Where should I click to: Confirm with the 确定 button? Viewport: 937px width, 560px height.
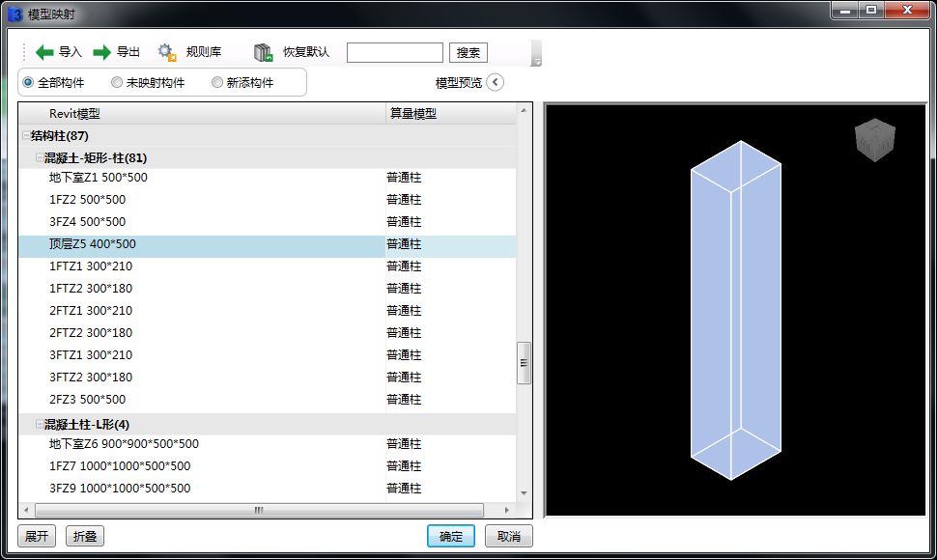(x=451, y=536)
